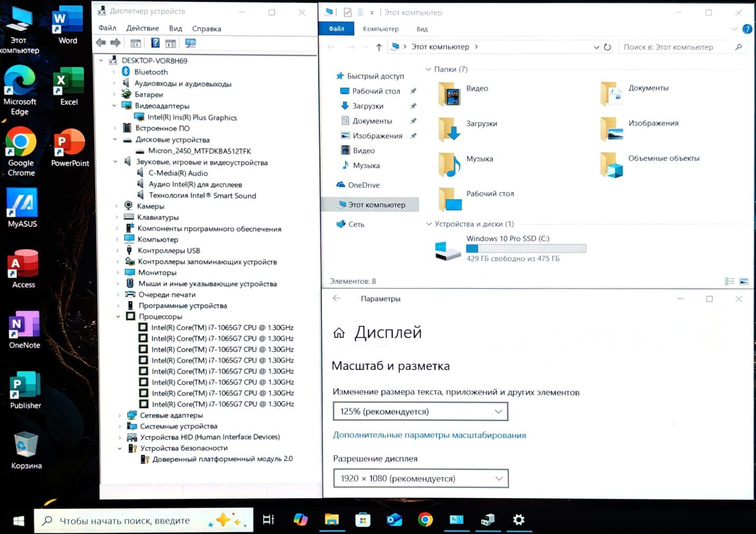Open Windows 10 Pro SSD (C:) drive
756x534 pixels.
[x=510, y=249]
